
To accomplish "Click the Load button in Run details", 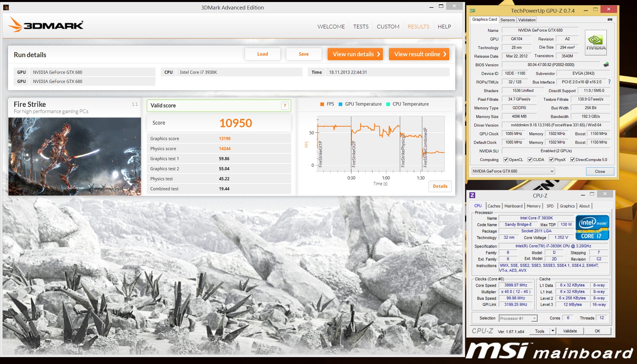I will coord(263,54).
